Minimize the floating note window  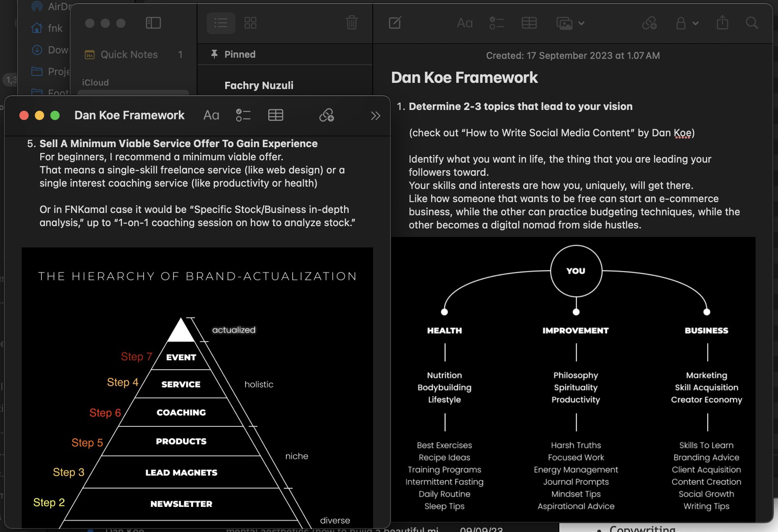click(39, 115)
